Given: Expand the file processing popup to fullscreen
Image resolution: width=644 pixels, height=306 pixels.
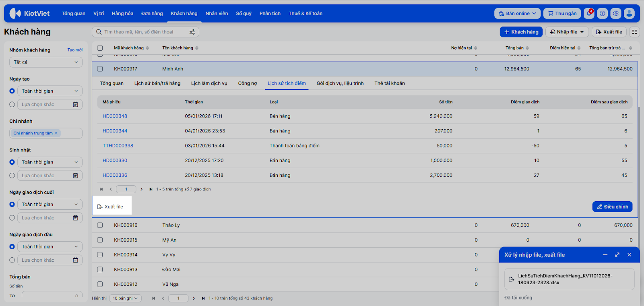Looking at the screenshot, I should coord(617,255).
